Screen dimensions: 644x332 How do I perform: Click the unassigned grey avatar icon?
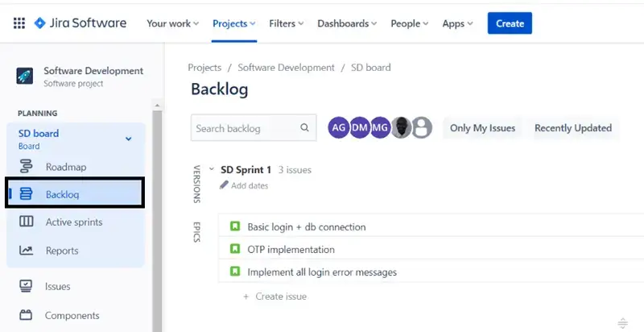tap(422, 127)
